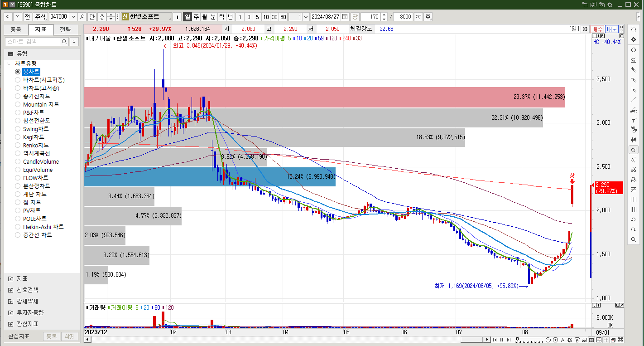Click the gear next to [일] label

coord(585,29)
